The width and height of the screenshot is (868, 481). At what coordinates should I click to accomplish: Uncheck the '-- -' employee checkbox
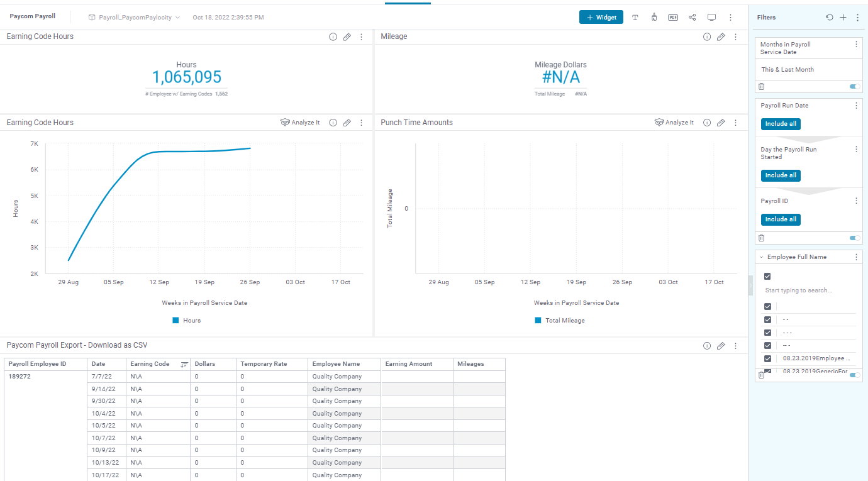point(767,345)
